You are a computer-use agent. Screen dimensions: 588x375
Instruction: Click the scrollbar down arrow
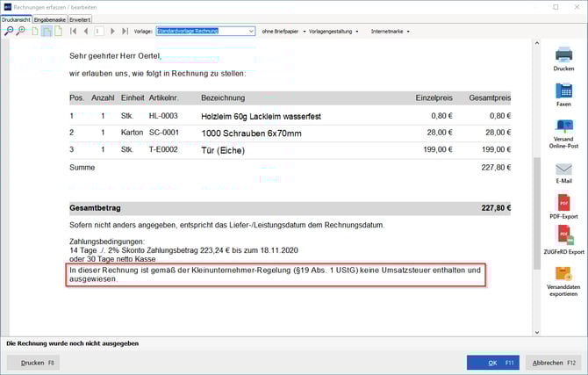pos(537,332)
